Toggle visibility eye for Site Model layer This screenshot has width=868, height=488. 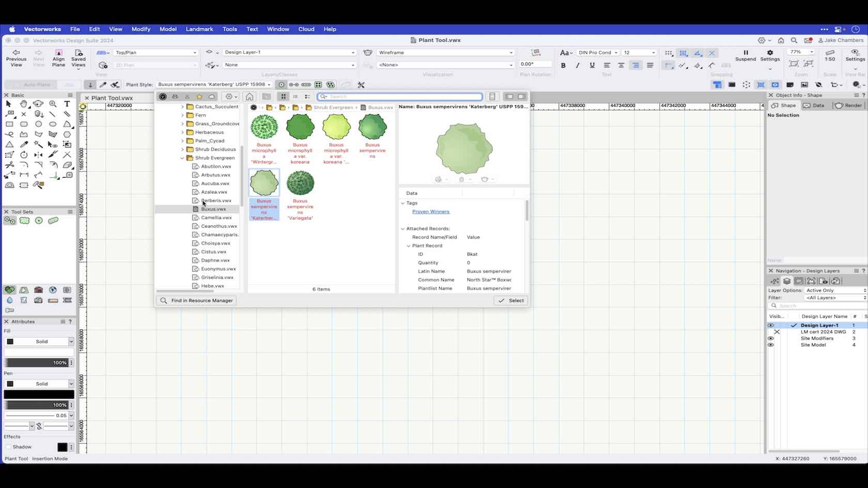pyautogui.click(x=770, y=345)
